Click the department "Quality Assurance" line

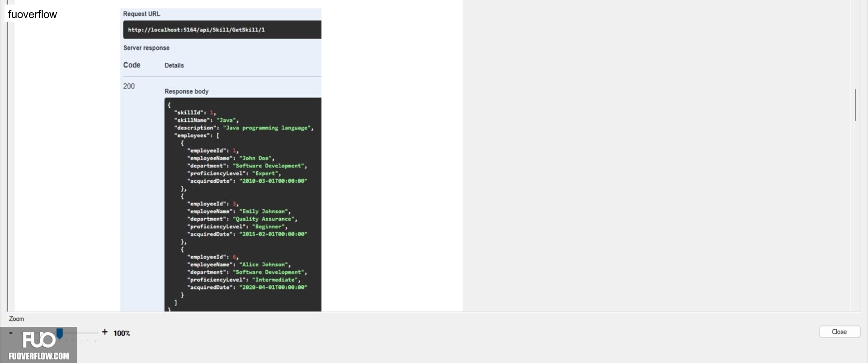242,219
